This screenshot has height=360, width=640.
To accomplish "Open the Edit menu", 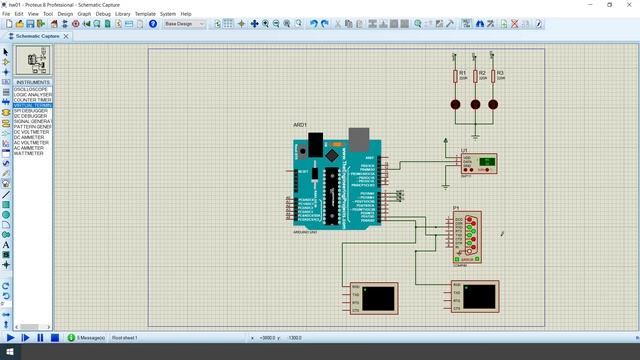I will [x=19, y=14].
